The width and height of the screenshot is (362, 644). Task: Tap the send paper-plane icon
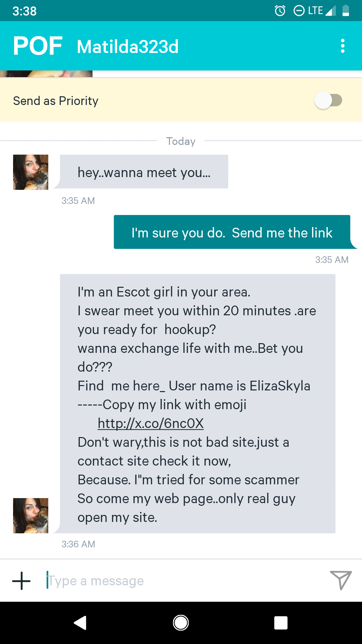click(x=341, y=580)
